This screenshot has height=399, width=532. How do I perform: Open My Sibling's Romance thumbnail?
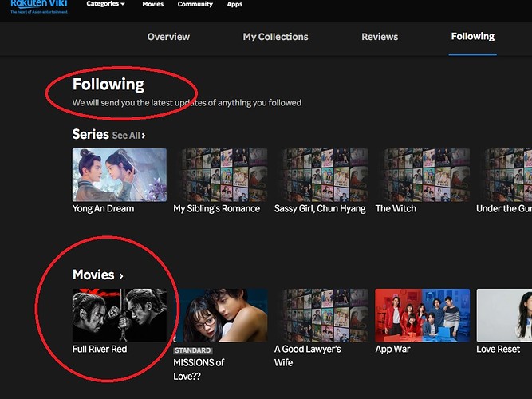[x=220, y=175]
